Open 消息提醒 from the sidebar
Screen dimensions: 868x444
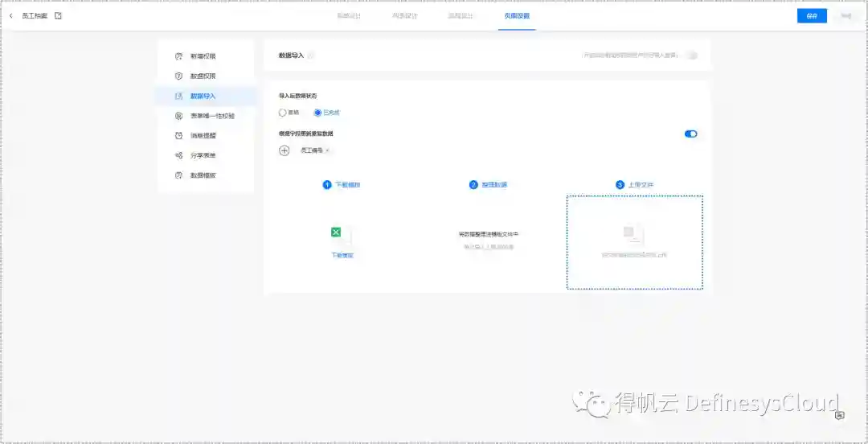(x=203, y=135)
